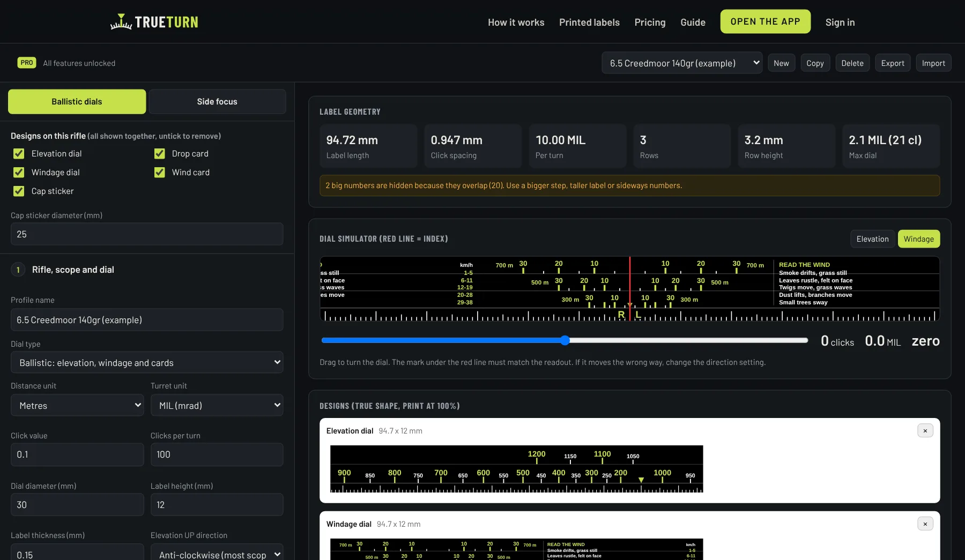Delete the current profile
This screenshot has height=560, width=965.
coord(852,63)
